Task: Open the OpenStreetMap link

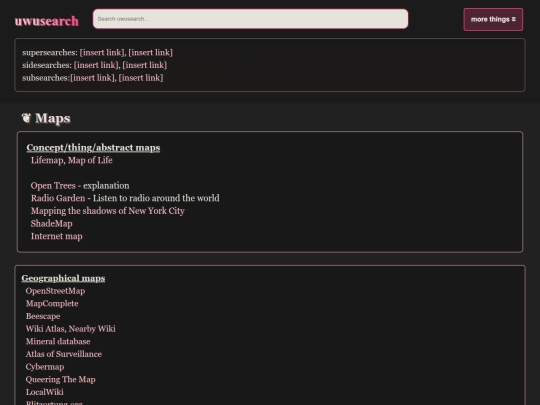Action: click(x=55, y=291)
